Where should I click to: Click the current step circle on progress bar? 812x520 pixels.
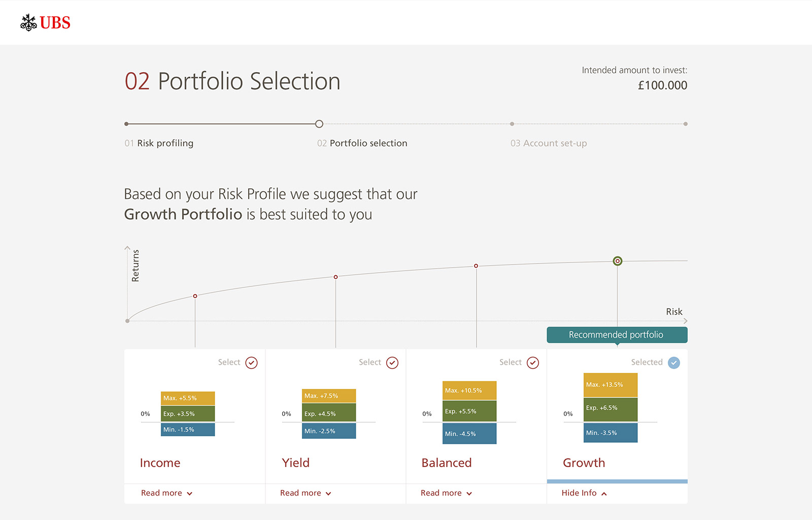(319, 124)
